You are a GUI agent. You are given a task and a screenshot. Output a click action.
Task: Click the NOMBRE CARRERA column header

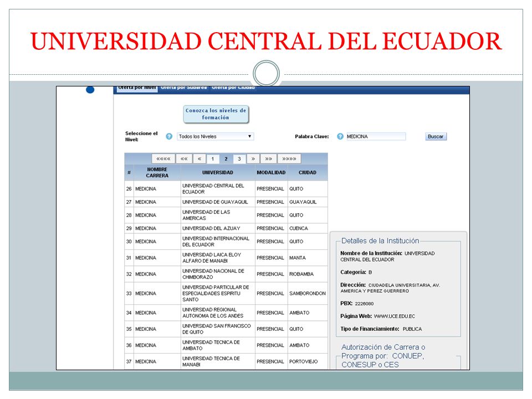coord(157,172)
